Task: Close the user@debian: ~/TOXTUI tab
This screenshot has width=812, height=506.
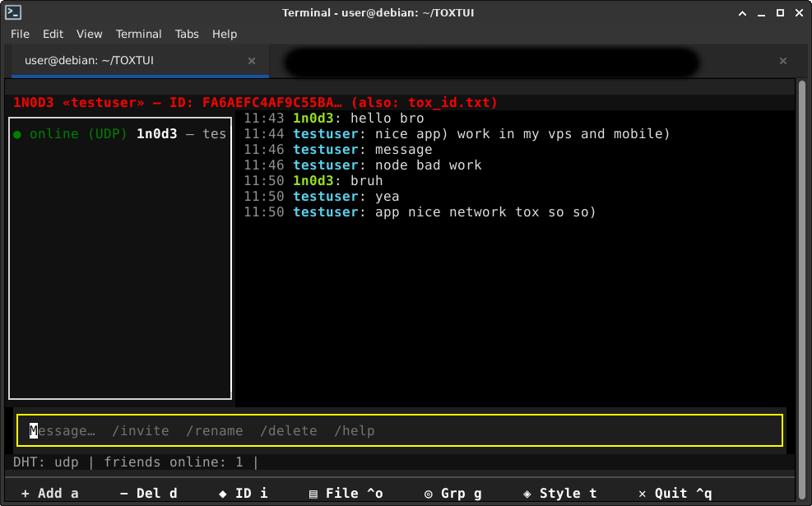Action: point(252,61)
